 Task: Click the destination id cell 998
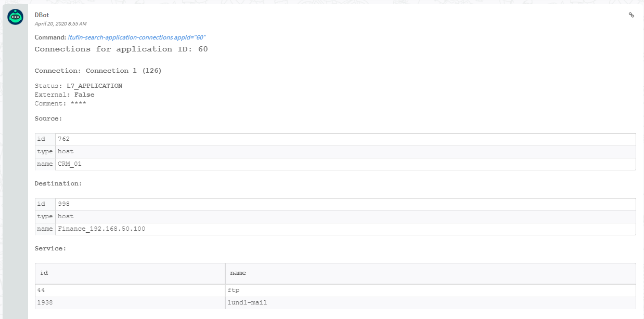point(64,204)
